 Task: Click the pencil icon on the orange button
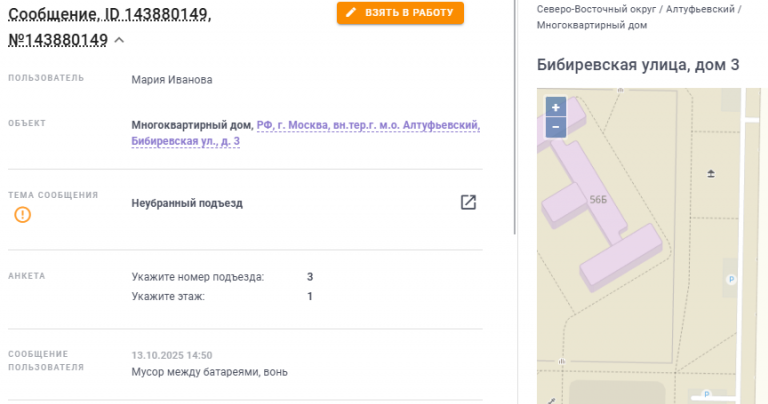(351, 13)
